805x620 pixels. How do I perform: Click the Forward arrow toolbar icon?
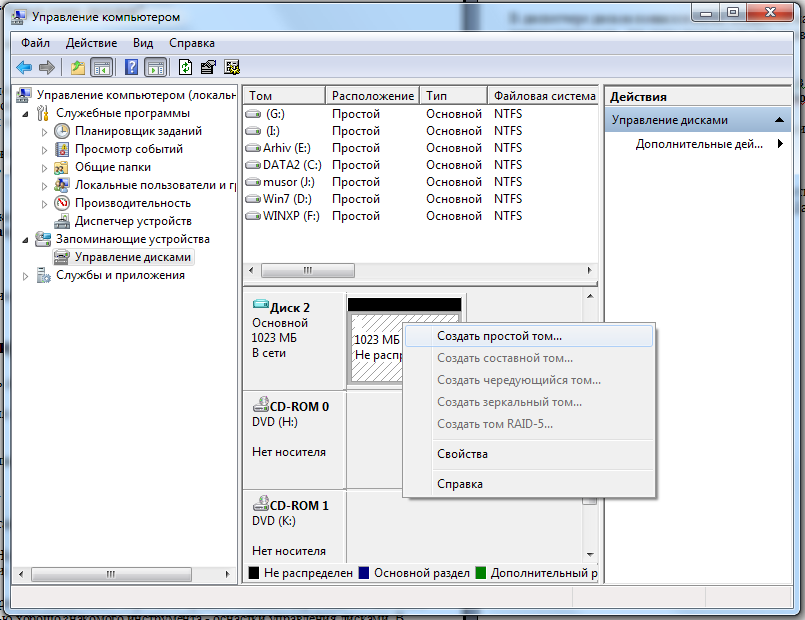click(47, 67)
